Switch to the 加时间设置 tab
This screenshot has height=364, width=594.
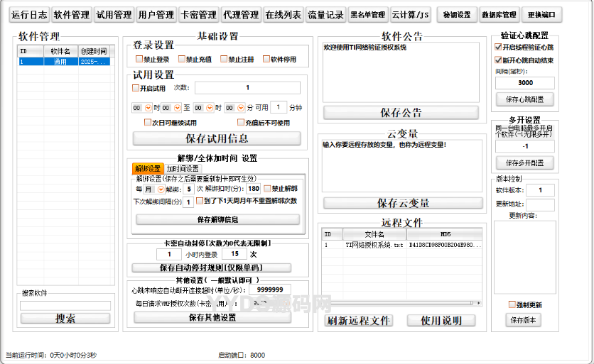[x=183, y=169]
